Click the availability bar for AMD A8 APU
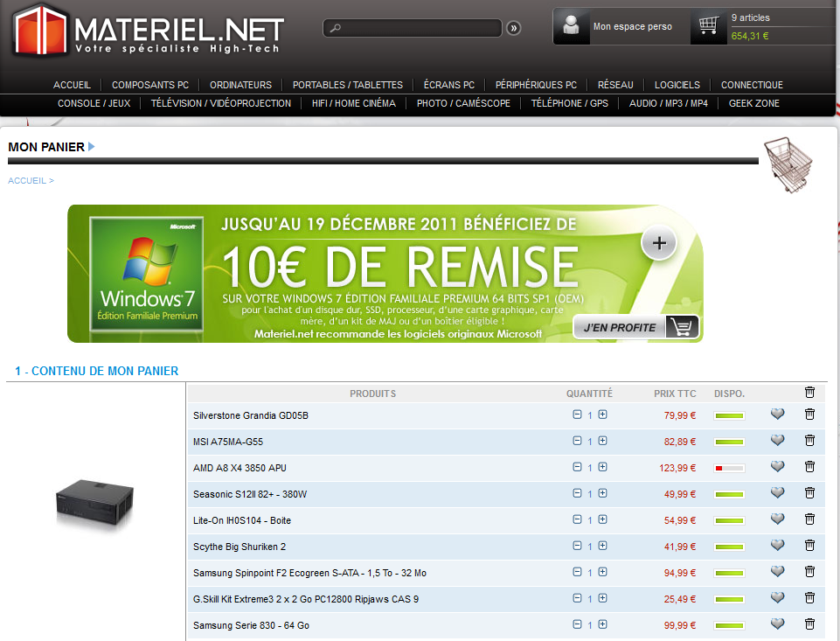Screen dimensions: 840x641 (729, 468)
